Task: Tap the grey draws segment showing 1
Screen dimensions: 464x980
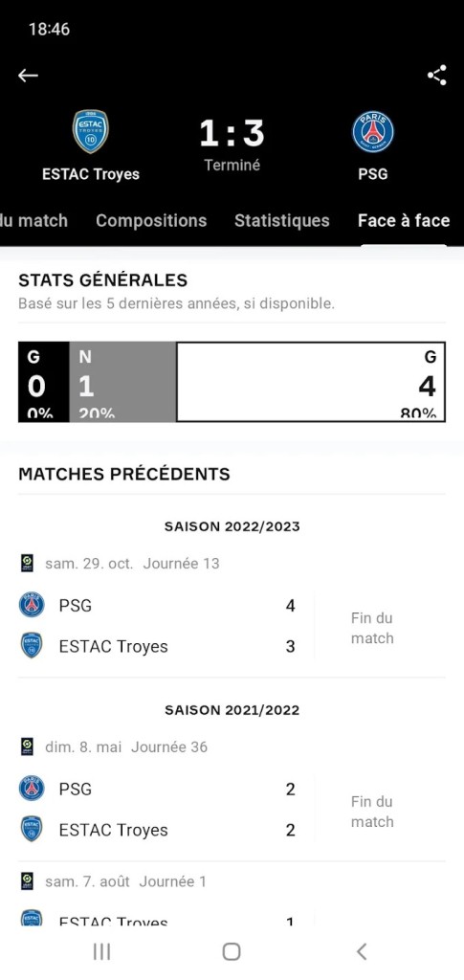Action: [123, 382]
